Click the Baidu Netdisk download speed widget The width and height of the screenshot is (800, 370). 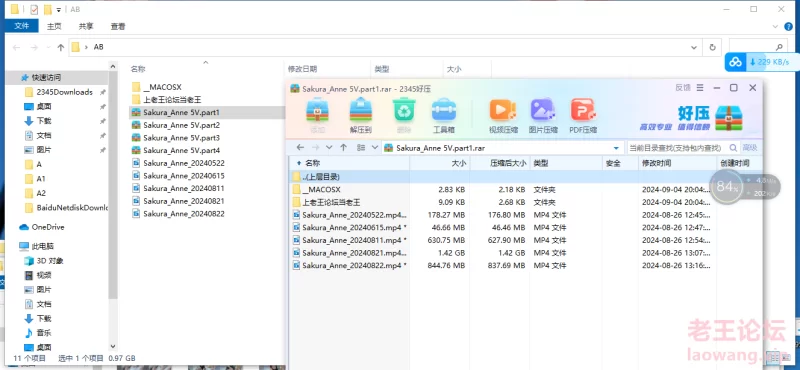tap(761, 62)
